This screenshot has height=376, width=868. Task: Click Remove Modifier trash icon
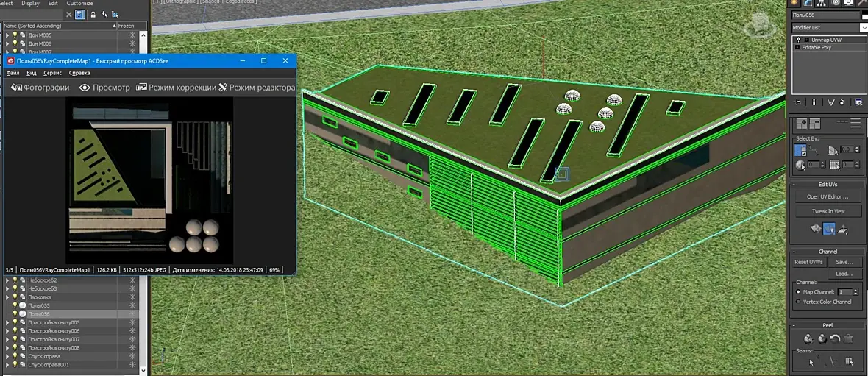tap(842, 102)
